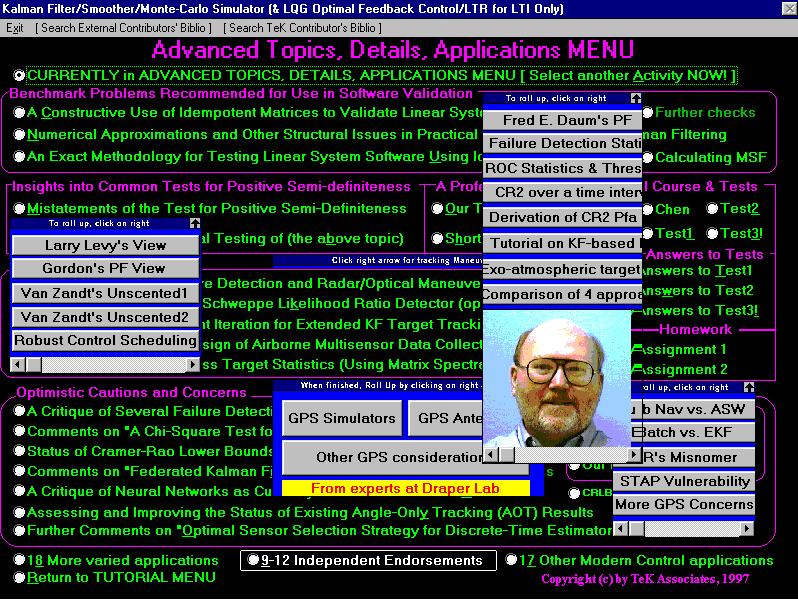Select 18 More varied applications option
The image size is (798, 600).
[x=19, y=560]
